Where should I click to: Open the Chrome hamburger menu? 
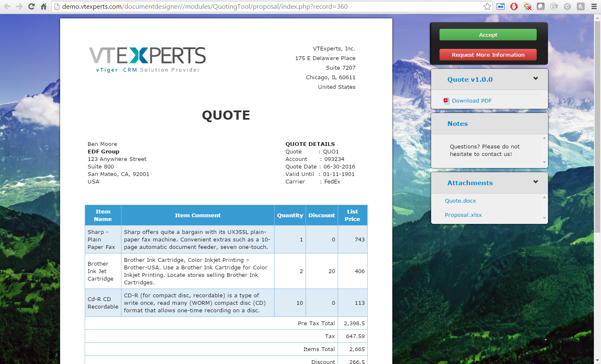[x=594, y=6]
